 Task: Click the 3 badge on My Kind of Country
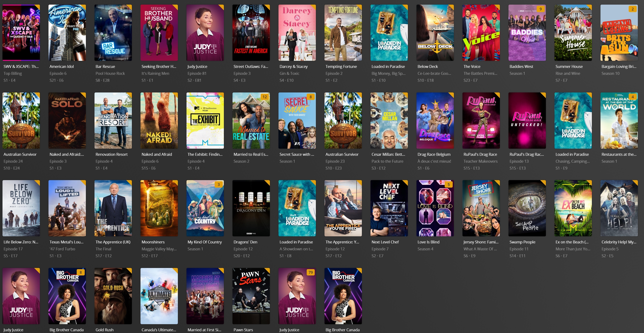[x=219, y=185]
